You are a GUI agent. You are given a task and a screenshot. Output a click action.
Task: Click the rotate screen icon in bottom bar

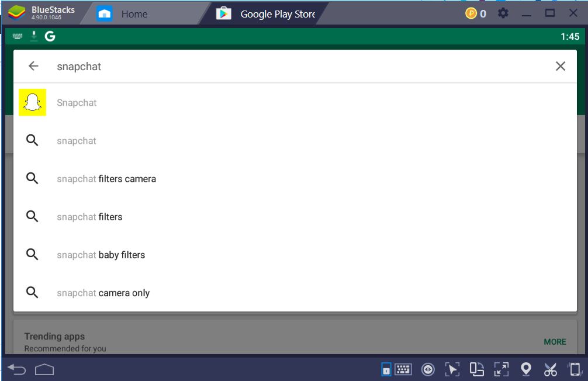476,369
